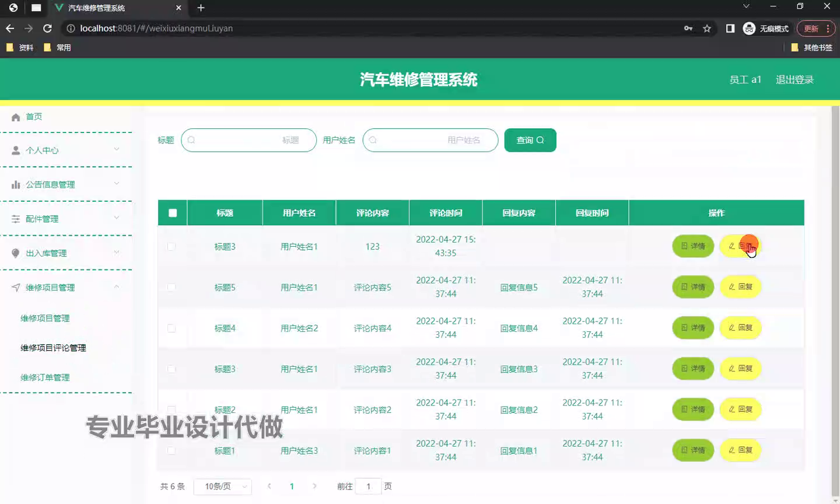Screen dimensions: 840x504
Task: Open 维修订单管理 submenu item
Action: (45, 377)
